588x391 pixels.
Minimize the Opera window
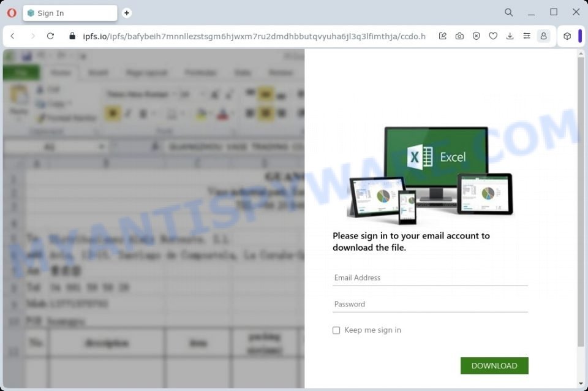(x=531, y=13)
